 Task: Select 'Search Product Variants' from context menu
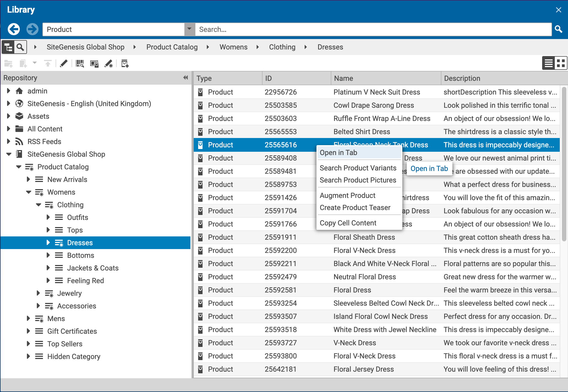[x=358, y=168]
